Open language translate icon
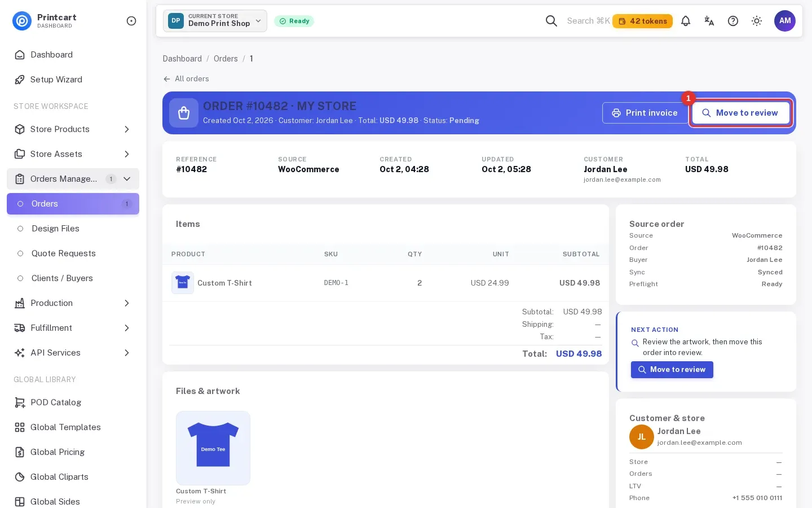 click(709, 21)
